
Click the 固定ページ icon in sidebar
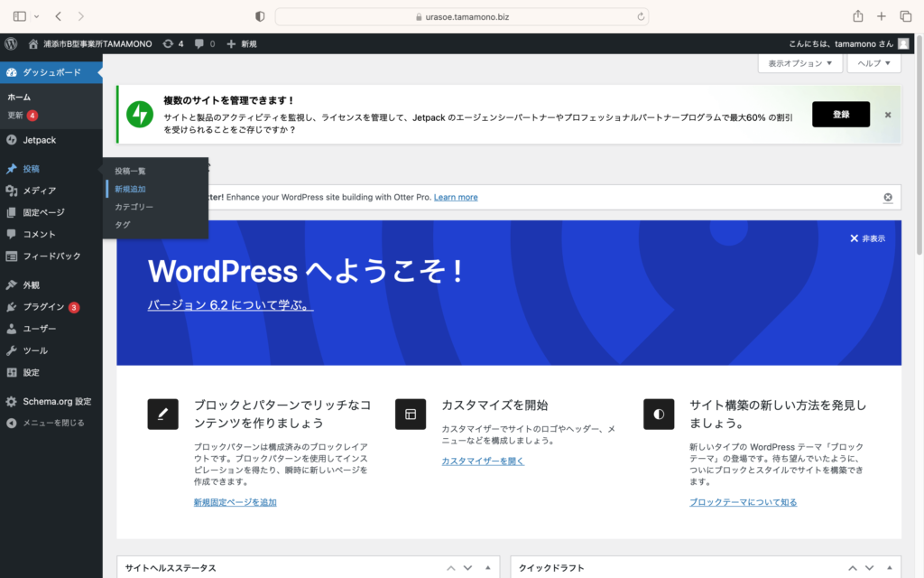(x=11, y=213)
